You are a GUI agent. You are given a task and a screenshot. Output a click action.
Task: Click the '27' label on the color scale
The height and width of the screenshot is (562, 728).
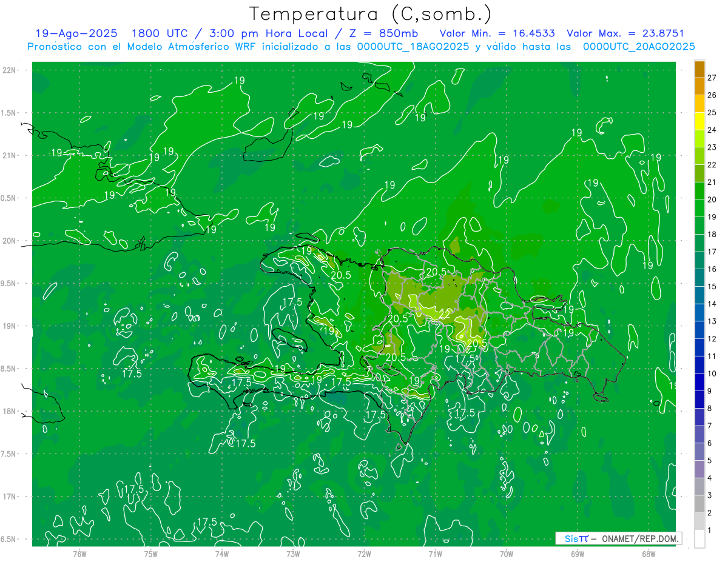[x=712, y=78]
